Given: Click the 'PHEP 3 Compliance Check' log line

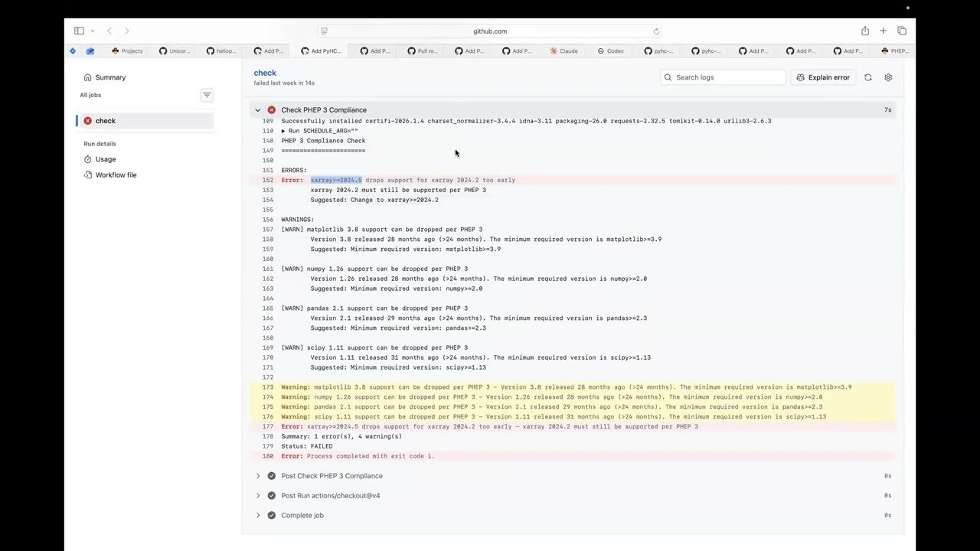Looking at the screenshot, I should click(323, 141).
